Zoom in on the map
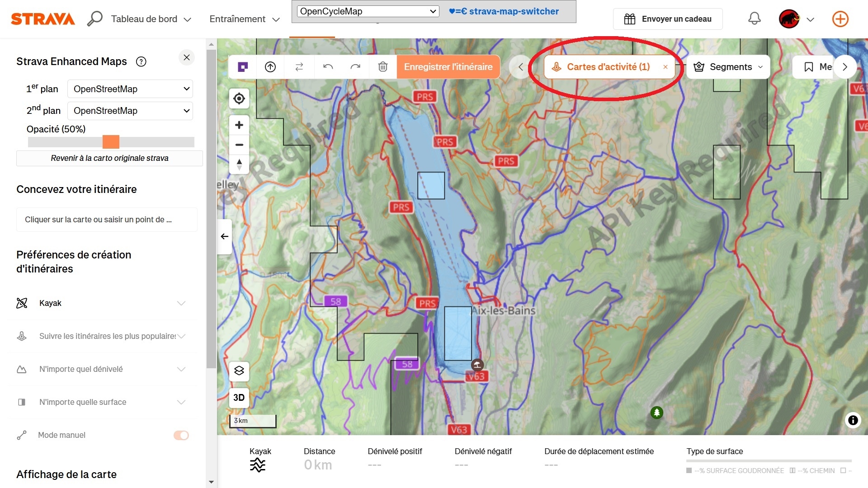The image size is (868, 488). (x=239, y=125)
